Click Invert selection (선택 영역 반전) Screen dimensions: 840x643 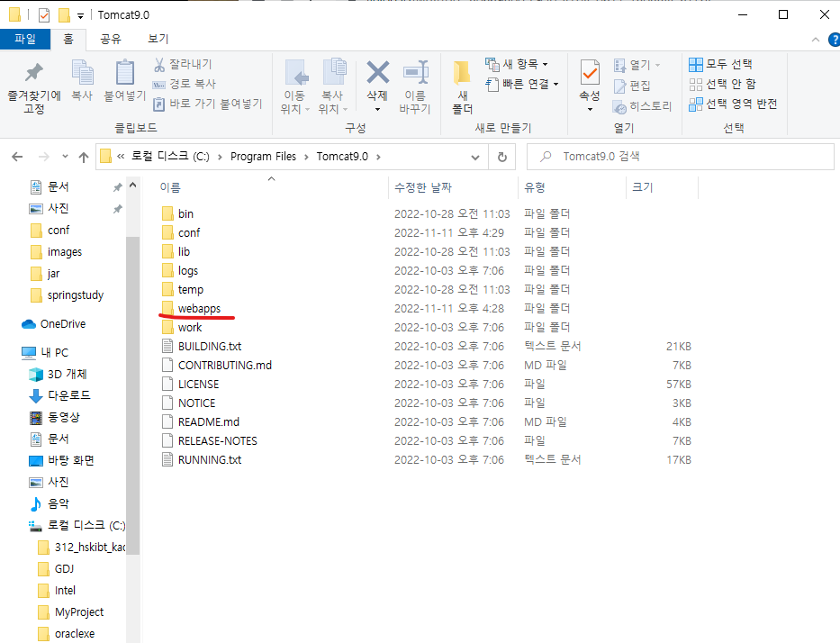click(x=733, y=104)
